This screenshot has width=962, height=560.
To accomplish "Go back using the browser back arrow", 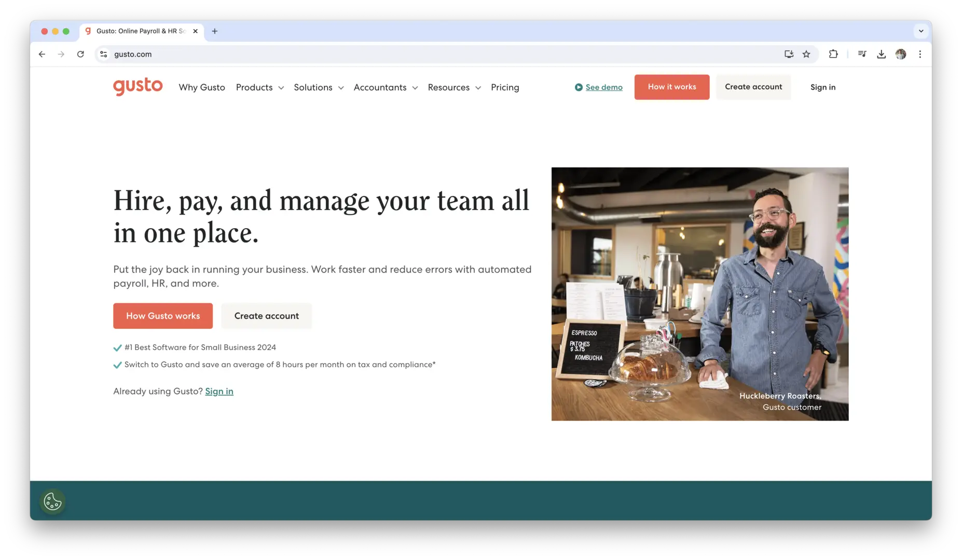I will pos(42,54).
